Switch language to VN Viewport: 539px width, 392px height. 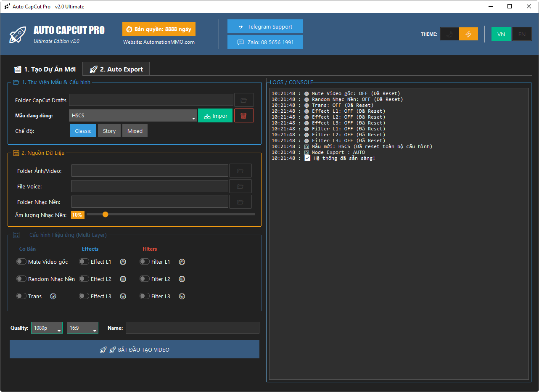click(x=501, y=34)
